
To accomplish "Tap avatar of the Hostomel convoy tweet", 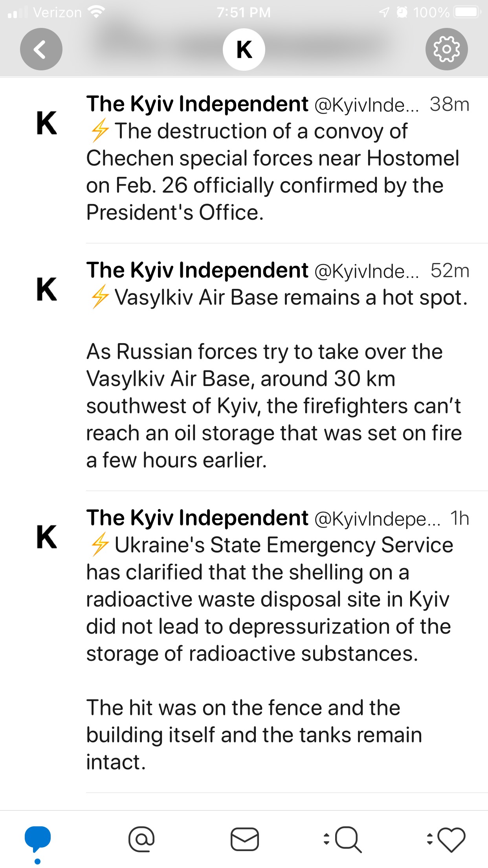I will click(x=47, y=123).
